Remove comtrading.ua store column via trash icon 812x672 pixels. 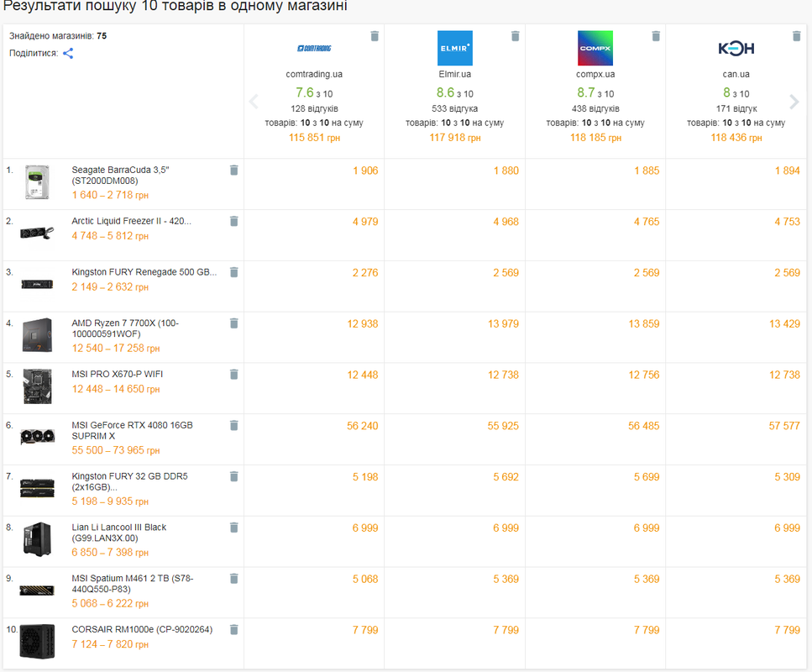375,36
